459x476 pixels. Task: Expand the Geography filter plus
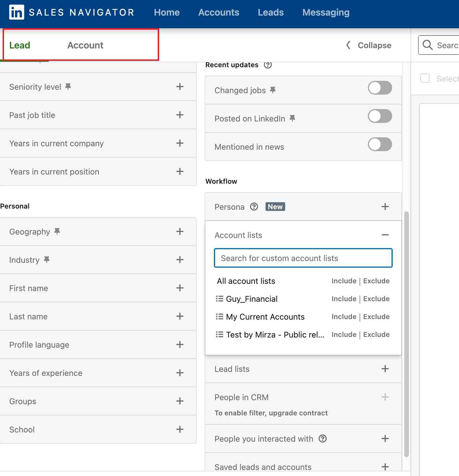pyautogui.click(x=180, y=231)
